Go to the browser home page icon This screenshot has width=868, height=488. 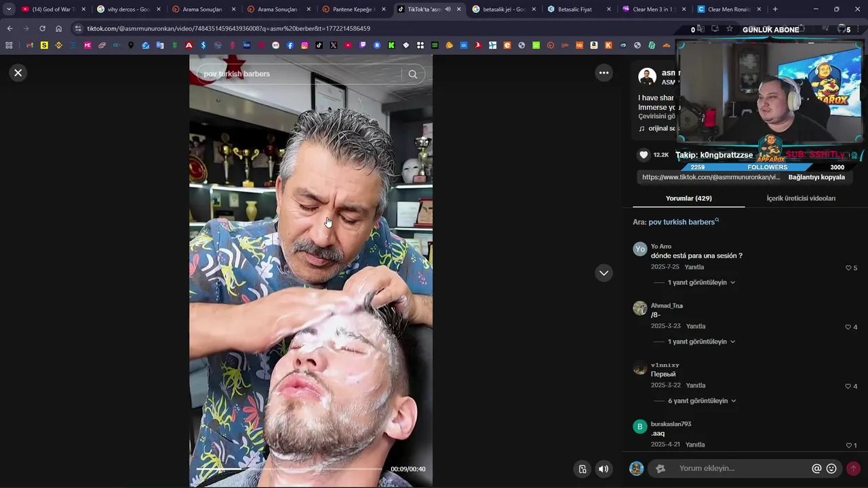59,28
